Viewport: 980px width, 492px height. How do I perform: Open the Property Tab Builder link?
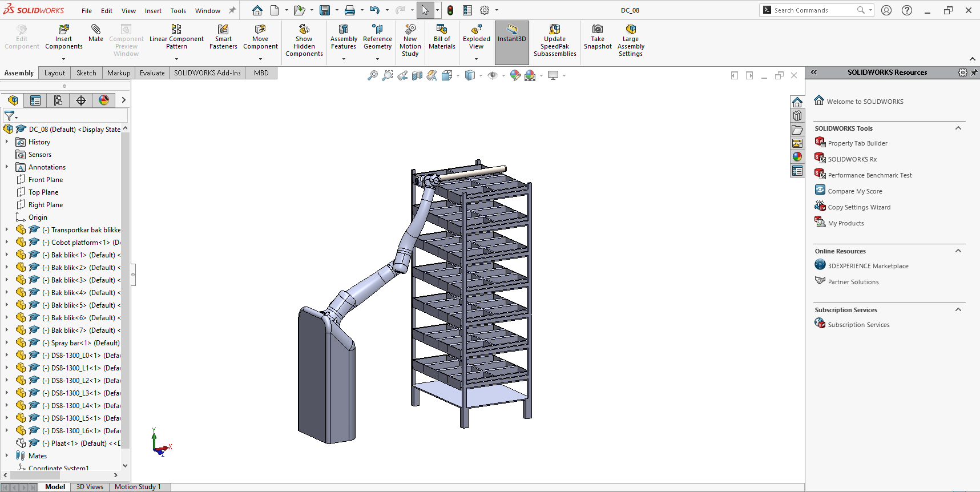point(857,143)
